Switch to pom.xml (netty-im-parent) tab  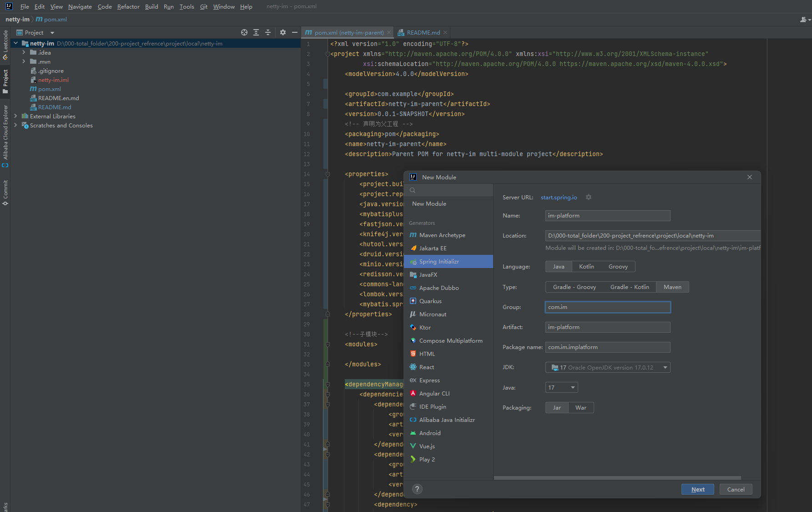point(348,32)
